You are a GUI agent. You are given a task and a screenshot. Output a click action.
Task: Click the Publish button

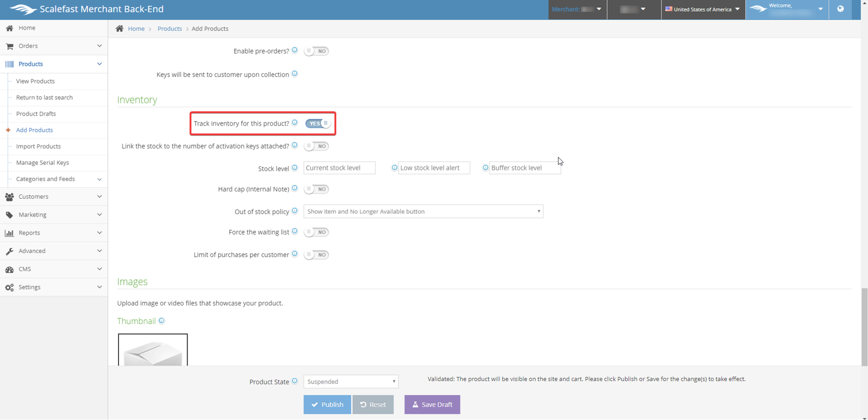coord(327,404)
